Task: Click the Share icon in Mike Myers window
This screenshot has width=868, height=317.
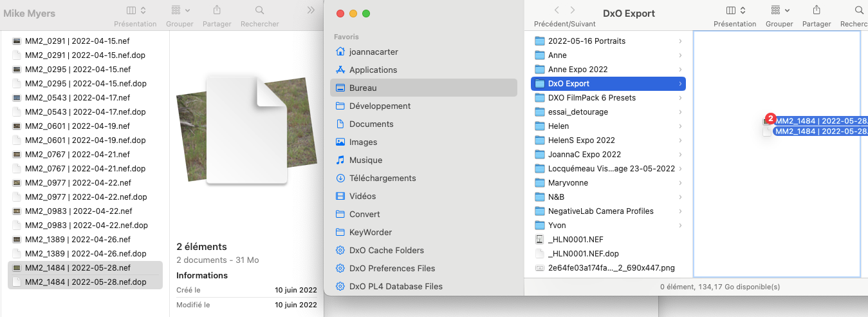Action: pyautogui.click(x=217, y=10)
